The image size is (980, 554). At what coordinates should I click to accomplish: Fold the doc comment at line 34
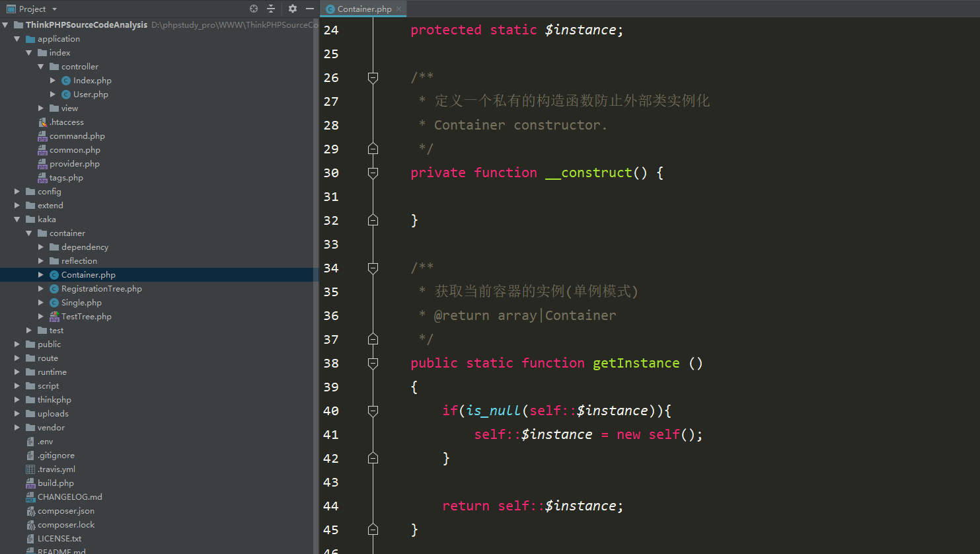tap(373, 268)
